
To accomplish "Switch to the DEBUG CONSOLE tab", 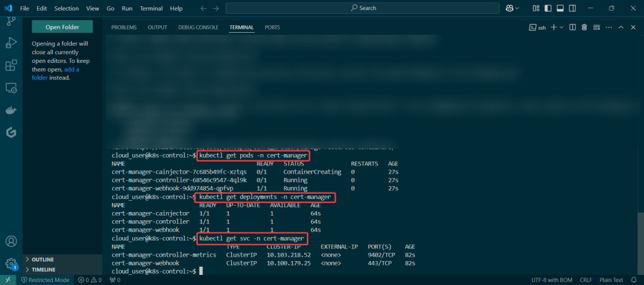I will click(198, 28).
